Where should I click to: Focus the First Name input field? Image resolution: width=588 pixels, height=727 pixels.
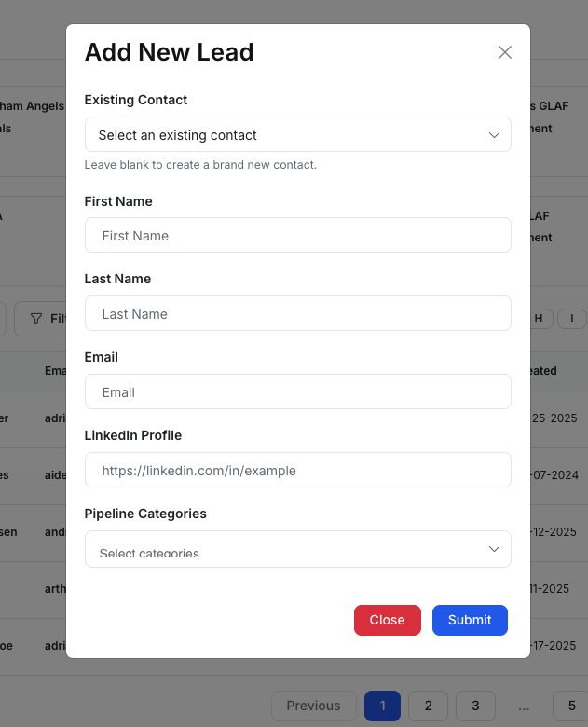[297, 236]
